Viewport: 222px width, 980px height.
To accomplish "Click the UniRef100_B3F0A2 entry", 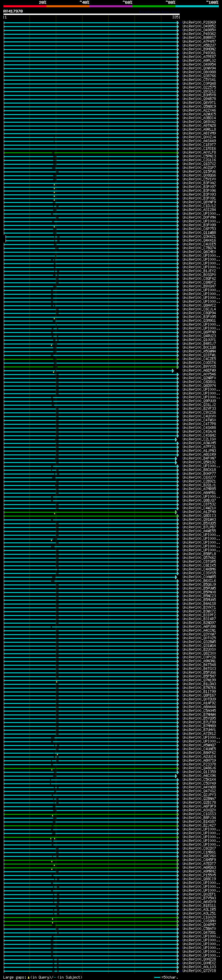I will 199,183.
